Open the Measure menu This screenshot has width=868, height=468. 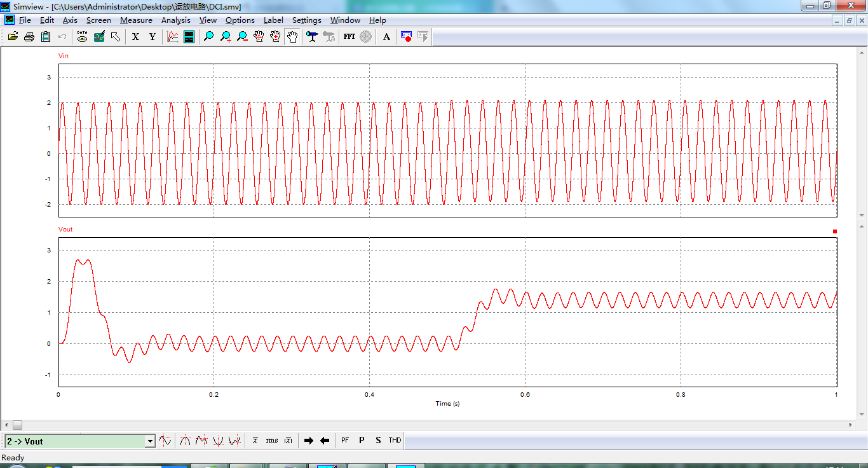(136, 20)
